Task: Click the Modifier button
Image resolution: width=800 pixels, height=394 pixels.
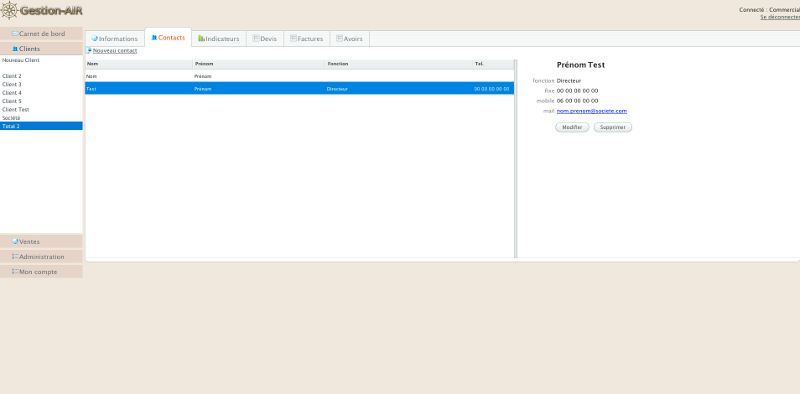Action: click(572, 127)
